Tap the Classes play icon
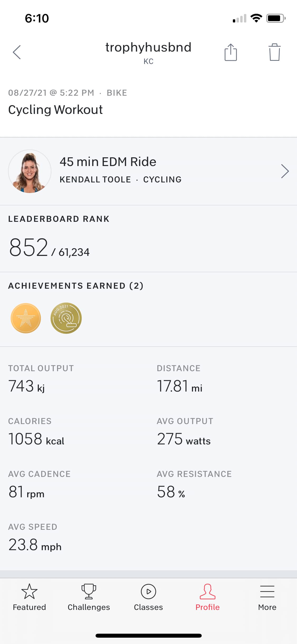 tap(148, 592)
